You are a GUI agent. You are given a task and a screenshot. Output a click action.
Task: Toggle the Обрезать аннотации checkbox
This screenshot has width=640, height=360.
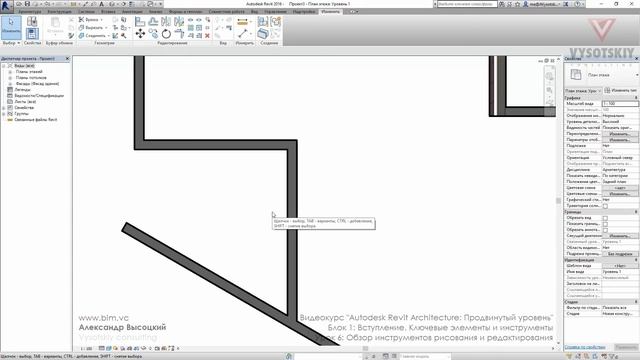click(x=605, y=230)
